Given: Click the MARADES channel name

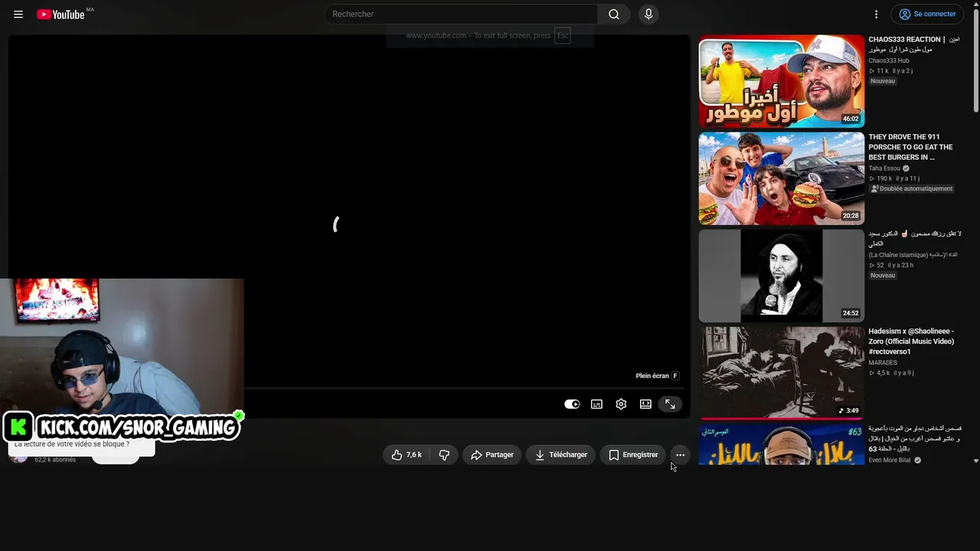Looking at the screenshot, I should tap(883, 363).
